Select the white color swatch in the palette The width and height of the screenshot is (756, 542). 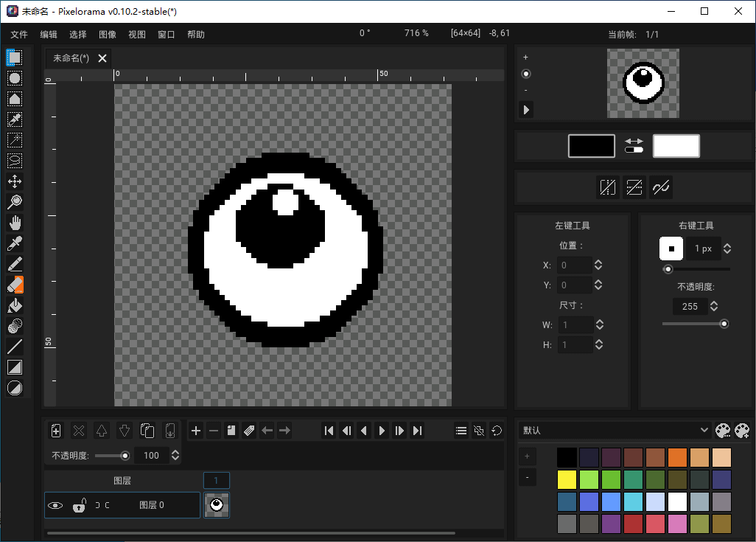(676, 501)
